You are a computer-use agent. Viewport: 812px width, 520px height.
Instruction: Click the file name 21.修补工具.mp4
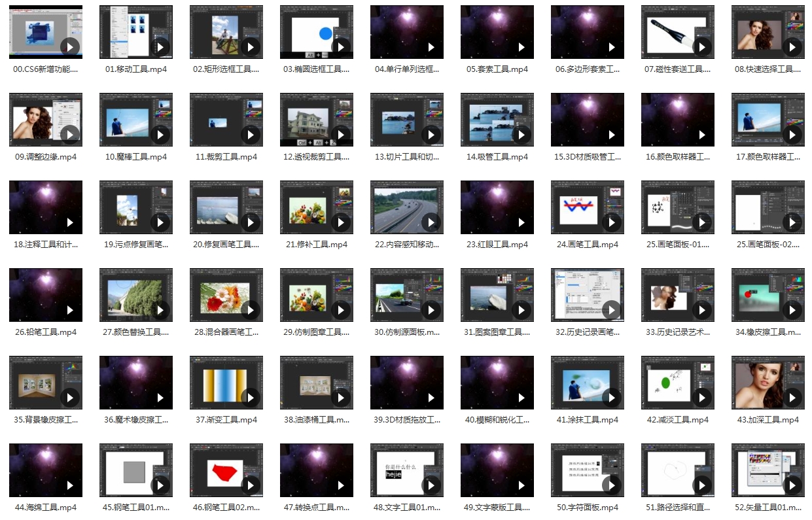(x=317, y=245)
